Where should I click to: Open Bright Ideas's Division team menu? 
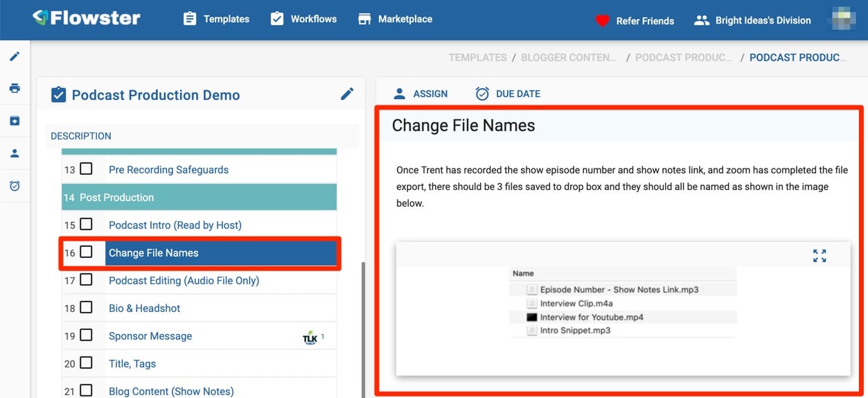pos(752,20)
